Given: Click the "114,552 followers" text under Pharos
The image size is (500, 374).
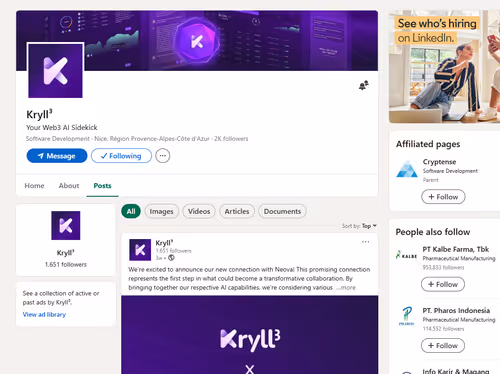Looking at the screenshot, I should click(x=443, y=329).
